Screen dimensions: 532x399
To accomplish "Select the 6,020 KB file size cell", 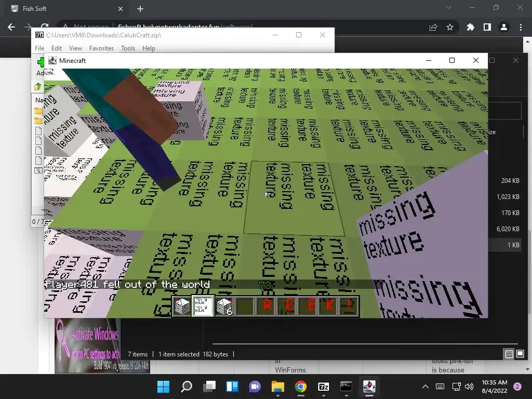I will coord(508,229).
